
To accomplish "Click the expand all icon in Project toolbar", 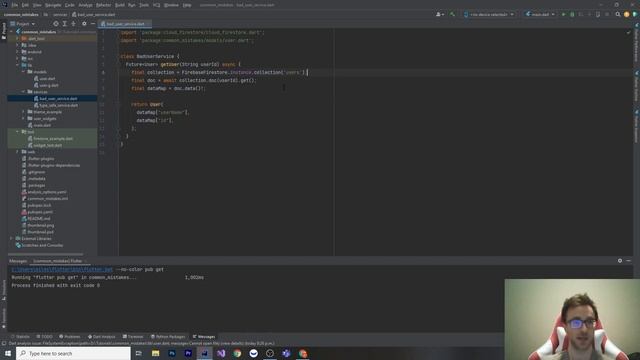I will click(x=64, y=24).
